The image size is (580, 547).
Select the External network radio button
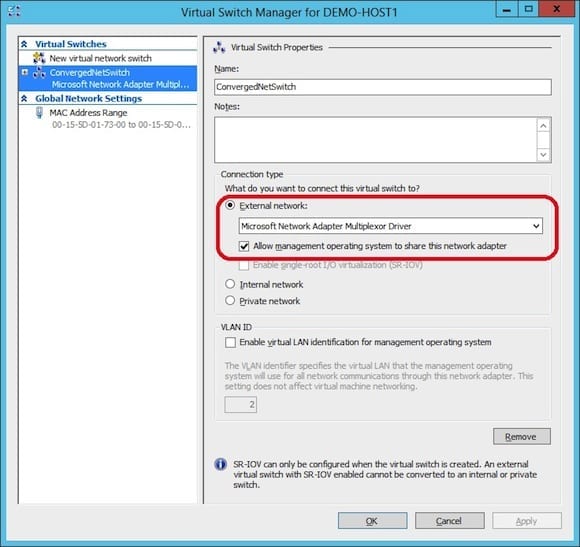click(x=230, y=205)
